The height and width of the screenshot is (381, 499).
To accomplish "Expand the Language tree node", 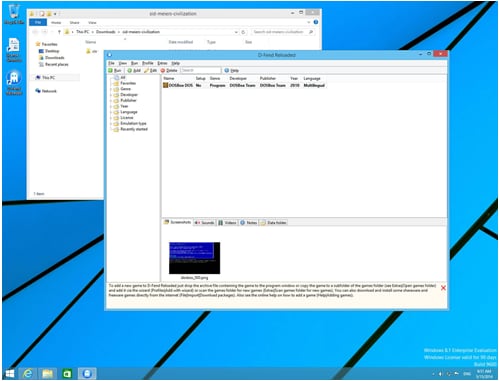I will click(x=111, y=112).
